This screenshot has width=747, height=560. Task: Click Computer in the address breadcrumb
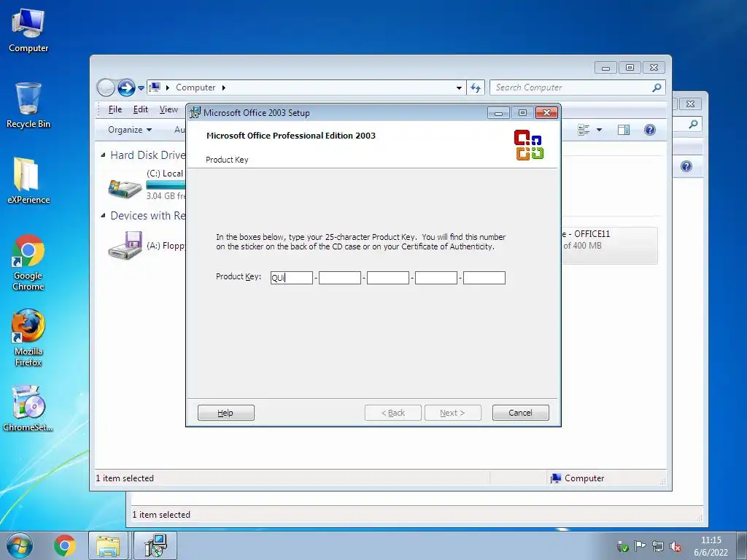[196, 87]
